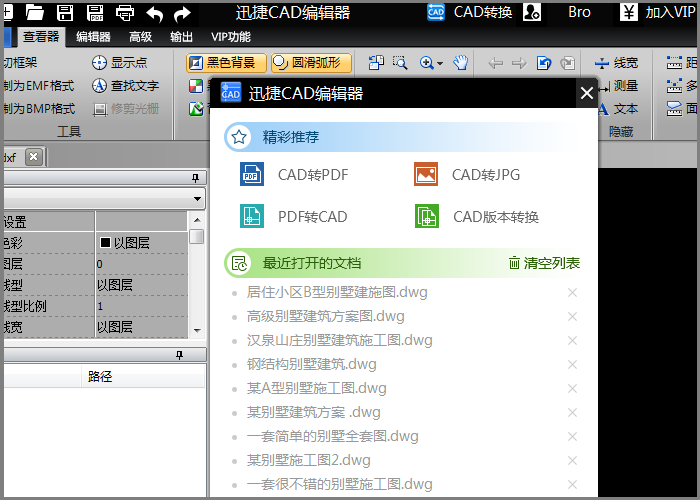Viewport: 700px width, 500px height.
Task: Click the property list scroll down arrow
Action: [197, 331]
